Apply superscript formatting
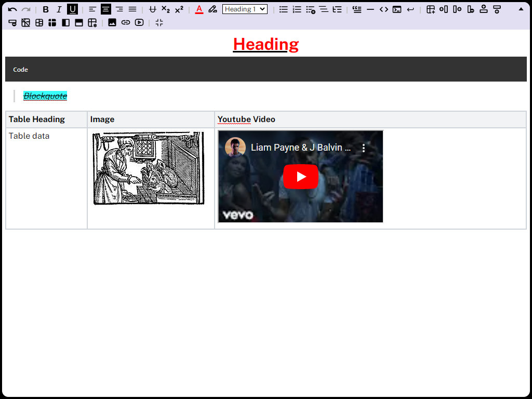532x399 pixels. pyautogui.click(x=179, y=9)
